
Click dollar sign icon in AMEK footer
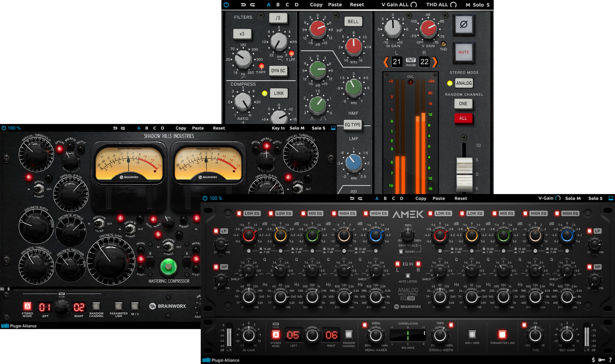click(x=593, y=360)
